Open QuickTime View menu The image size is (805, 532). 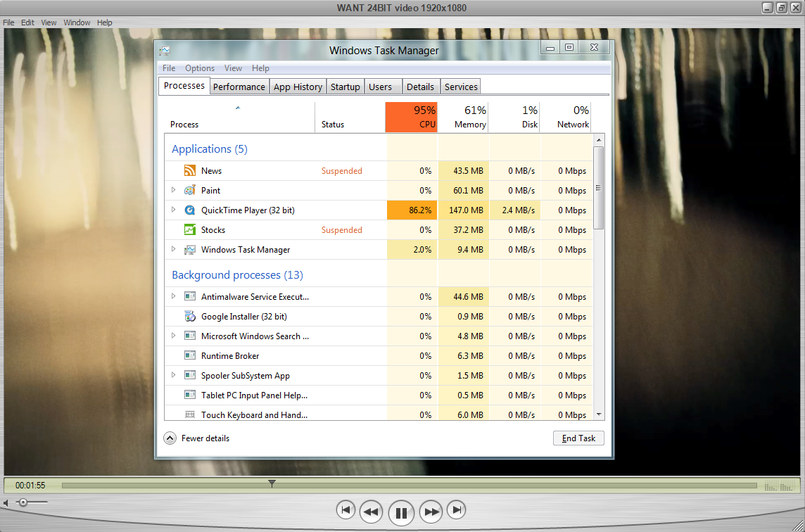[x=49, y=23]
